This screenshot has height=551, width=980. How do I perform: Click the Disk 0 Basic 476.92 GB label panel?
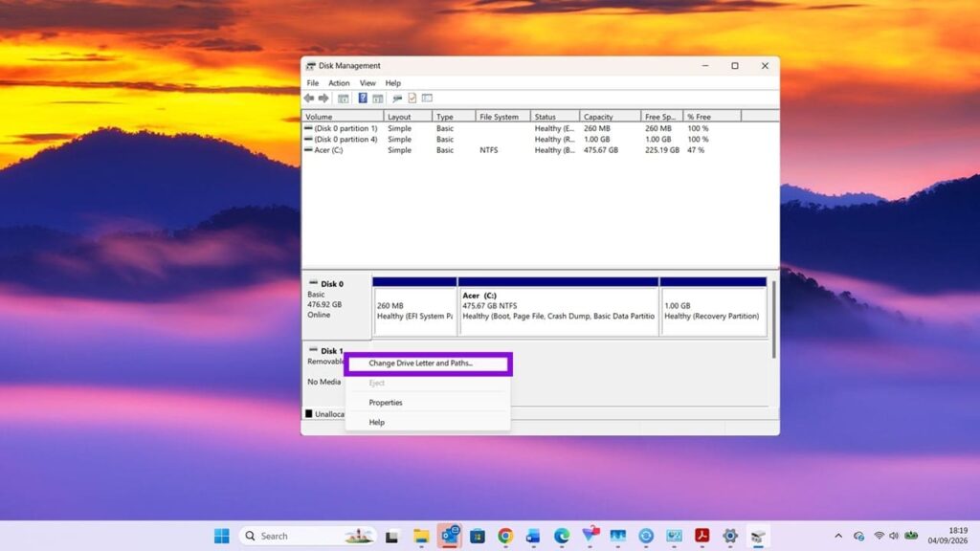(x=336, y=305)
